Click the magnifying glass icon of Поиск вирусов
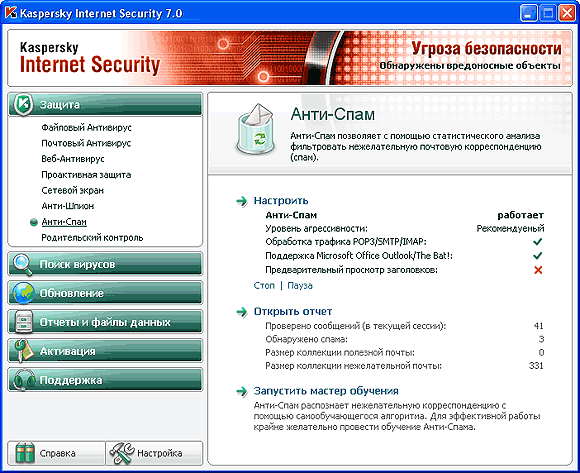This screenshot has height=473, width=580. [23, 265]
